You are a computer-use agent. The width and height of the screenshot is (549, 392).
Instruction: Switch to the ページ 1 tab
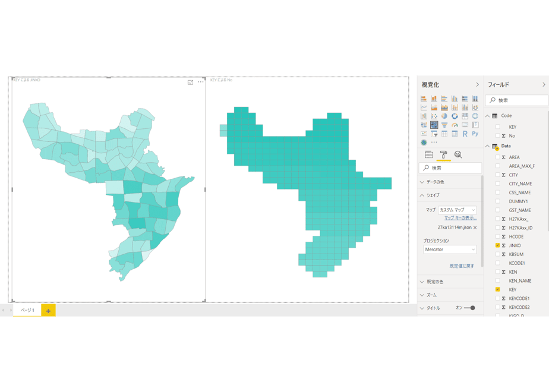[27, 310]
